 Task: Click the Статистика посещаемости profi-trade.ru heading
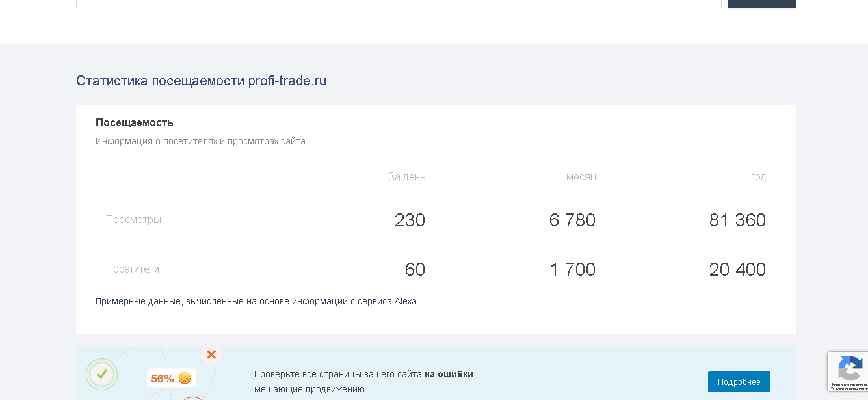pyautogui.click(x=201, y=81)
